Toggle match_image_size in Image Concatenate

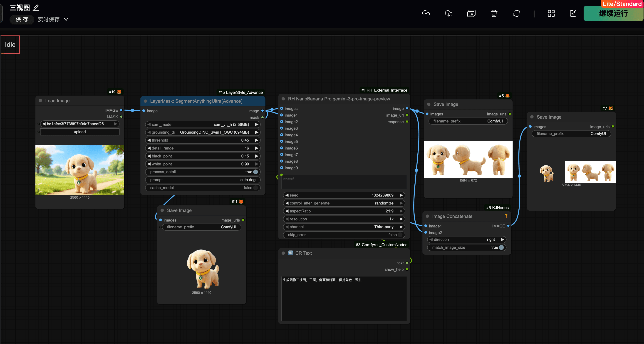(501, 247)
